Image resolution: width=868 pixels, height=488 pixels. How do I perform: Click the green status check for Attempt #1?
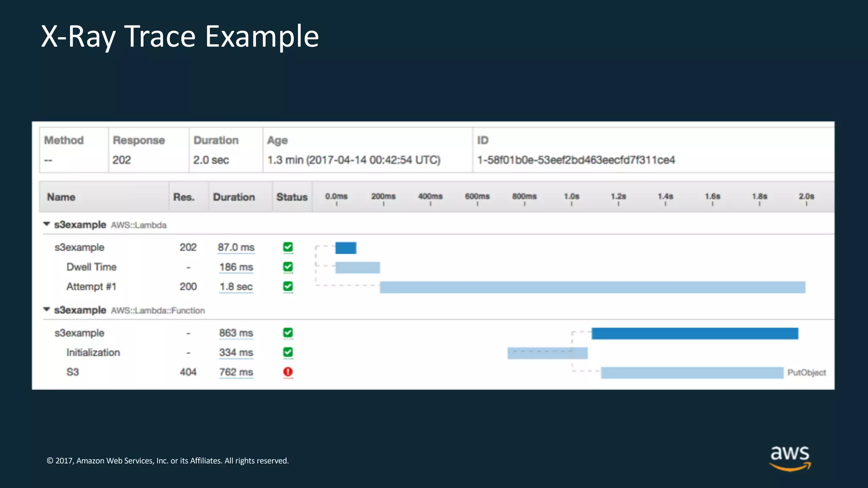click(288, 286)
